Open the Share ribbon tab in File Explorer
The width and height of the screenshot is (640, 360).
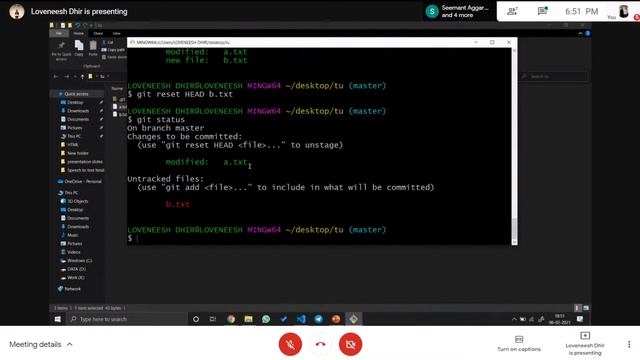coord(98,33)
